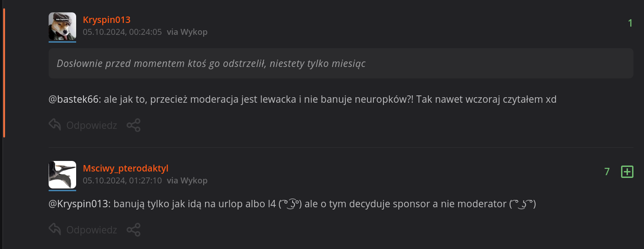
Task: Upvote Msciwy_pterodaktyl's comment with plus icon
Action: (x=627, y=172)
